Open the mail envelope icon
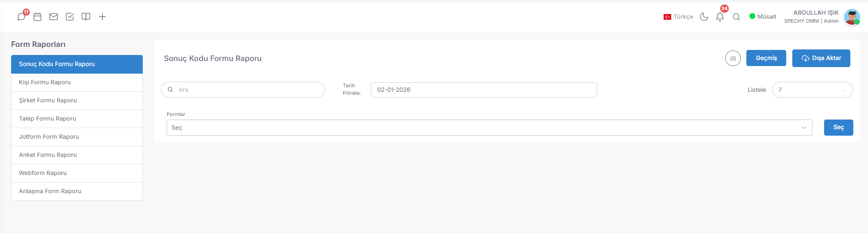This screenshot has height=233, width=868. click(x=53, y=17)
